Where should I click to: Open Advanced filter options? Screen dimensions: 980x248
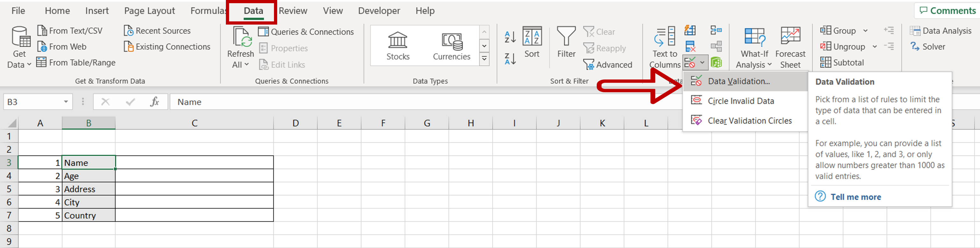point(608,65)
